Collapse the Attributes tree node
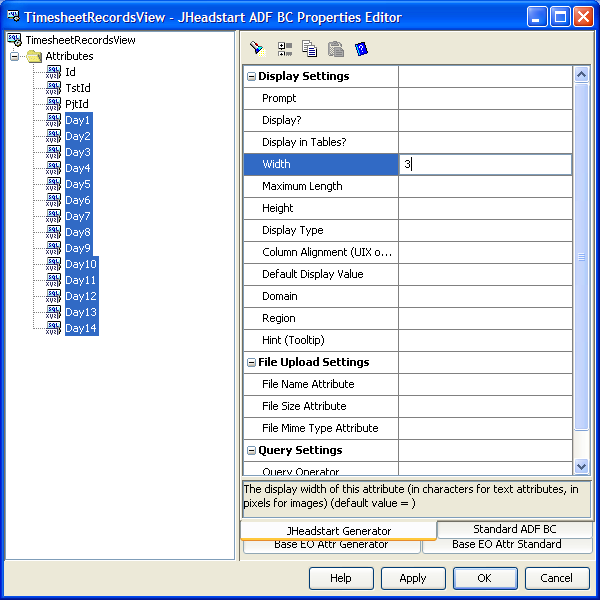This screenshot has height=600, width=600. 15,56
